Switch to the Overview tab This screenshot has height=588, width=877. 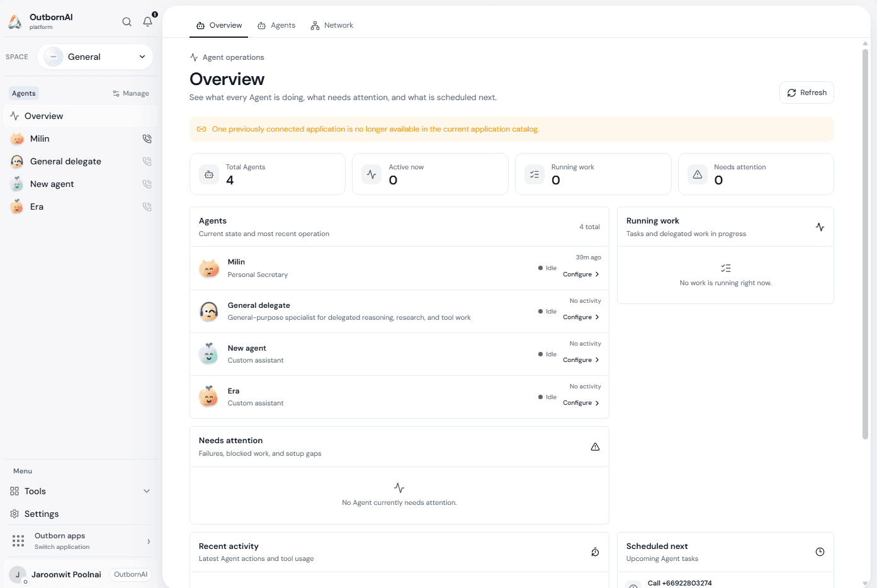coord(219,25)
